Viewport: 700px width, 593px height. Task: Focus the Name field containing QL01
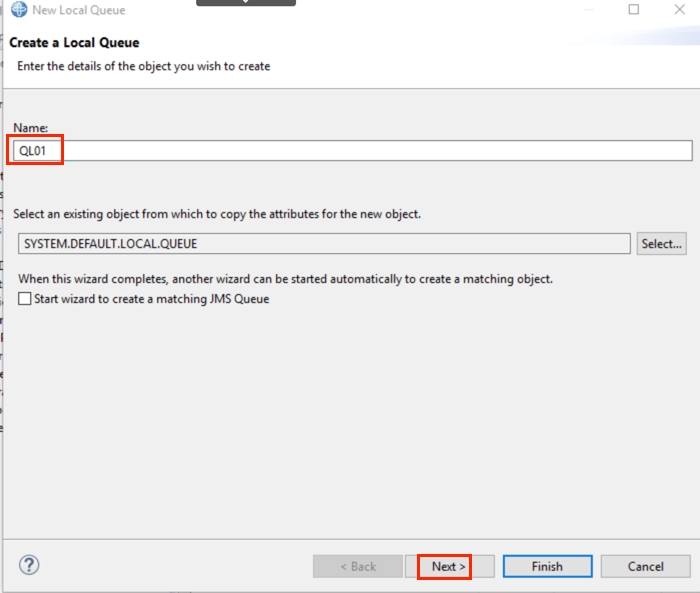[353, 151]
